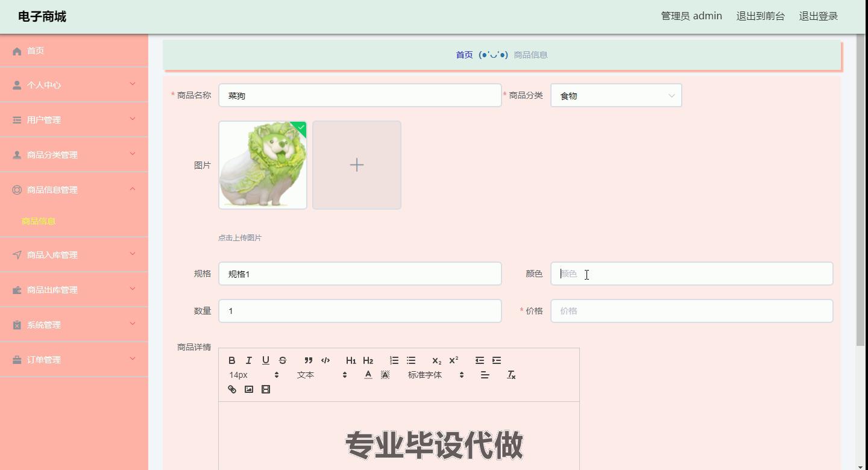Expand the 系统管理 sidebar menu
The height and width of the screenshot is (470, 868).
click(x=74, y=325)
